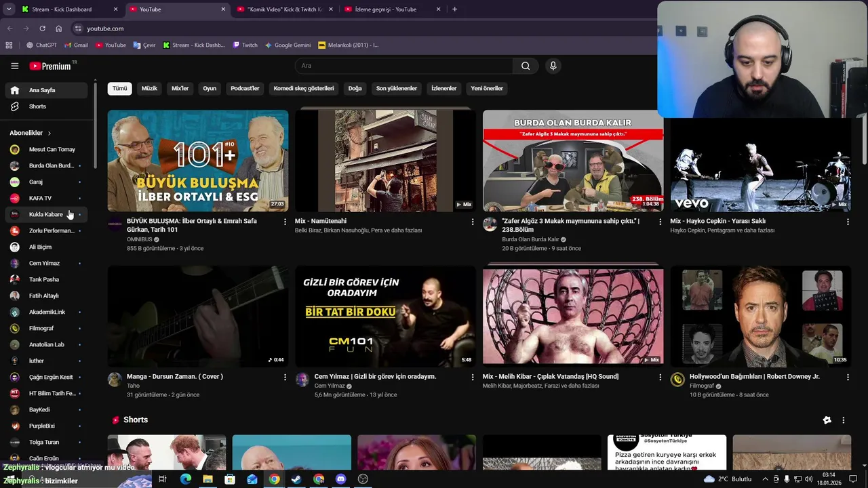Select the Müzik filter chip
The height and width of the screenshot is (488, 868).
tap(149, 88)
